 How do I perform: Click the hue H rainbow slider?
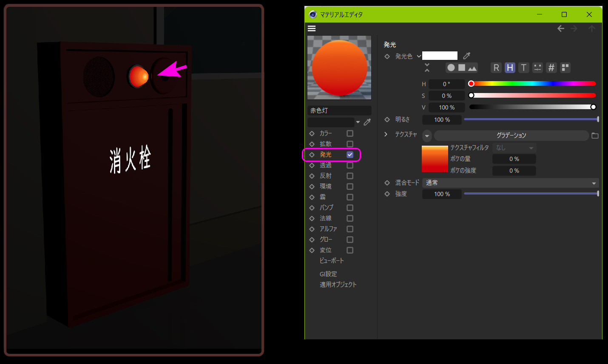pos(532,84)
